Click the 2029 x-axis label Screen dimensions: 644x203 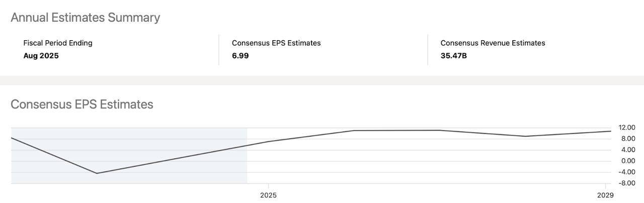point(605,194)
